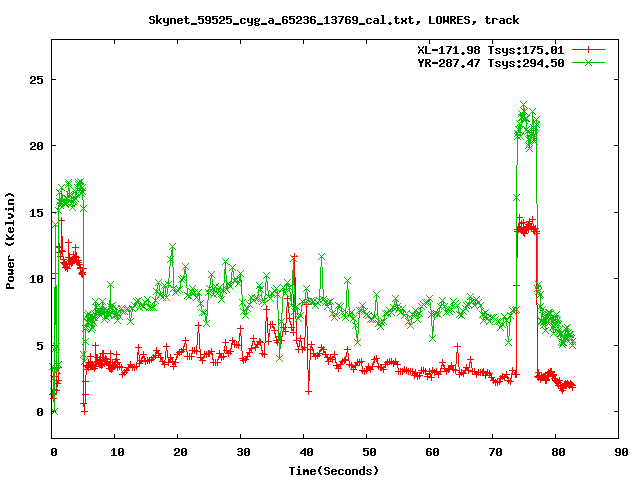Click the red XL legend line sample
The width and height of the screenshot is (640, 480).
coord(588,50)
